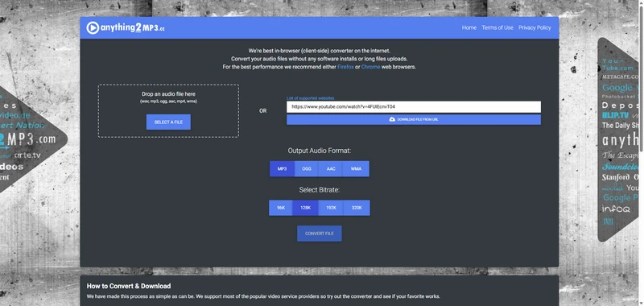Choose 96K bitrate
This screenshot has height=306, width=644.
281,208
